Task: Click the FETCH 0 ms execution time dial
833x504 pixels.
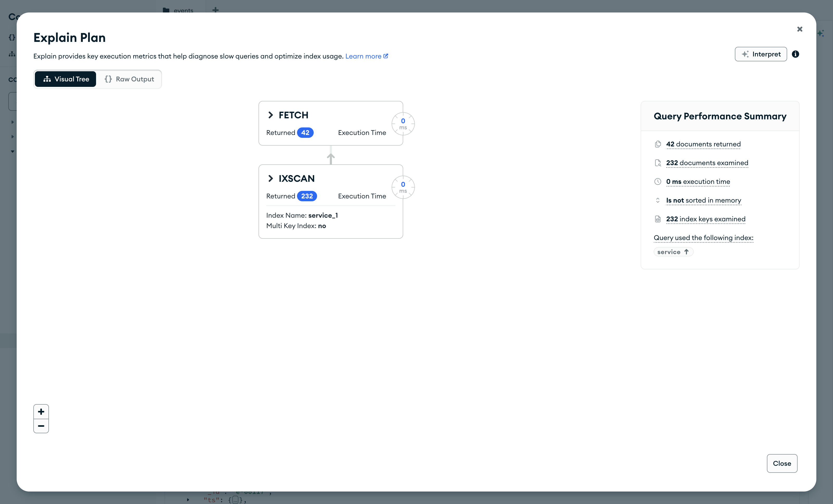Action: point(403,124)
